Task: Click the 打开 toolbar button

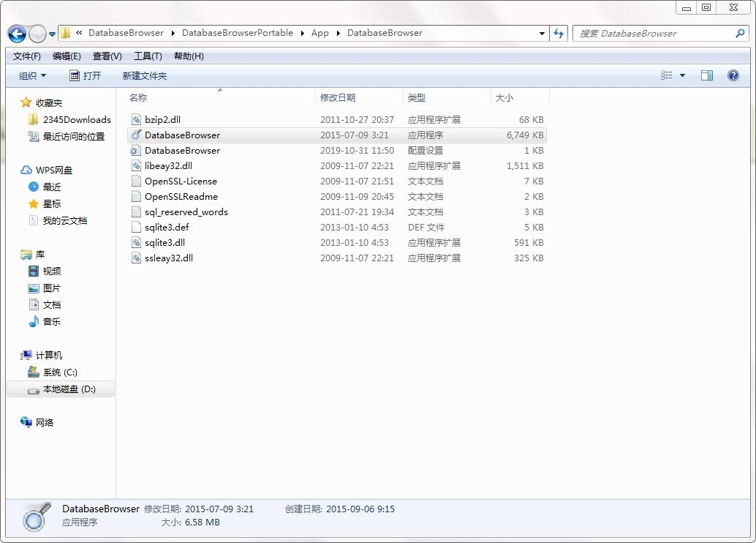Action: [x=86, y=76]
